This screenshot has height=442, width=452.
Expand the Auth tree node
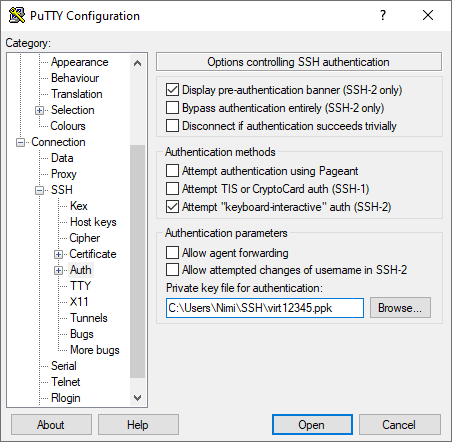[x=58, y=270]
